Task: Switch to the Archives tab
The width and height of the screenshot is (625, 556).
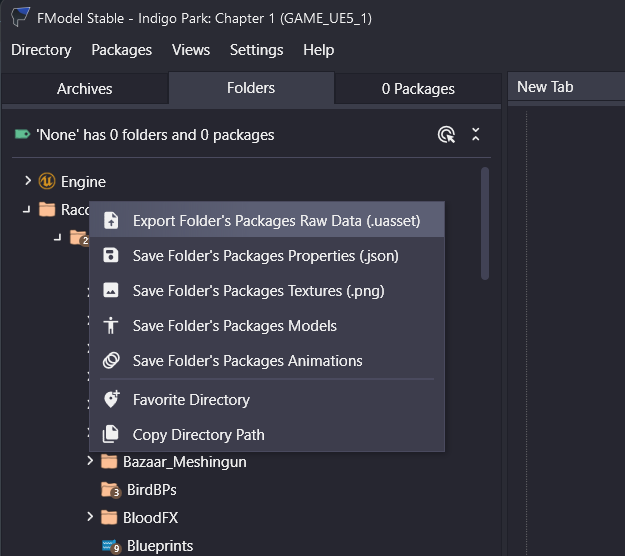Action: point(85,89)
